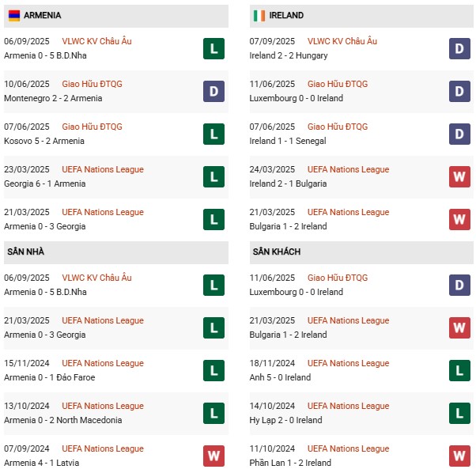The height and width of the screenshot is (473, 476).
Task: Open UEFA Nations League link for Anh-Ireland
Action: point(348,363)
